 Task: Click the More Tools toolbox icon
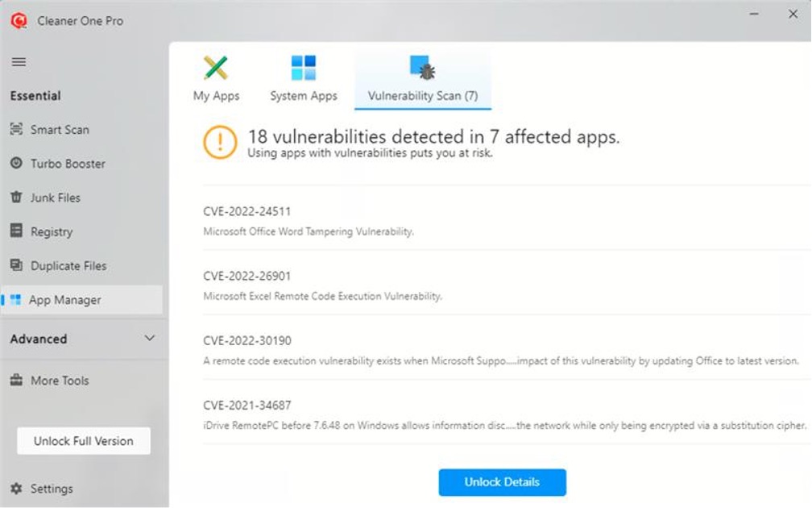16,381
